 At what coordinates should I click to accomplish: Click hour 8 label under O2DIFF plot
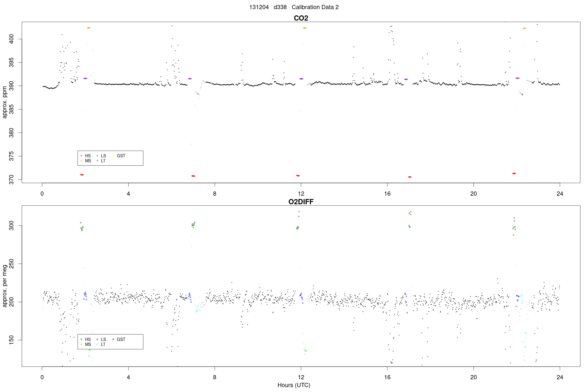coord(215,377)
